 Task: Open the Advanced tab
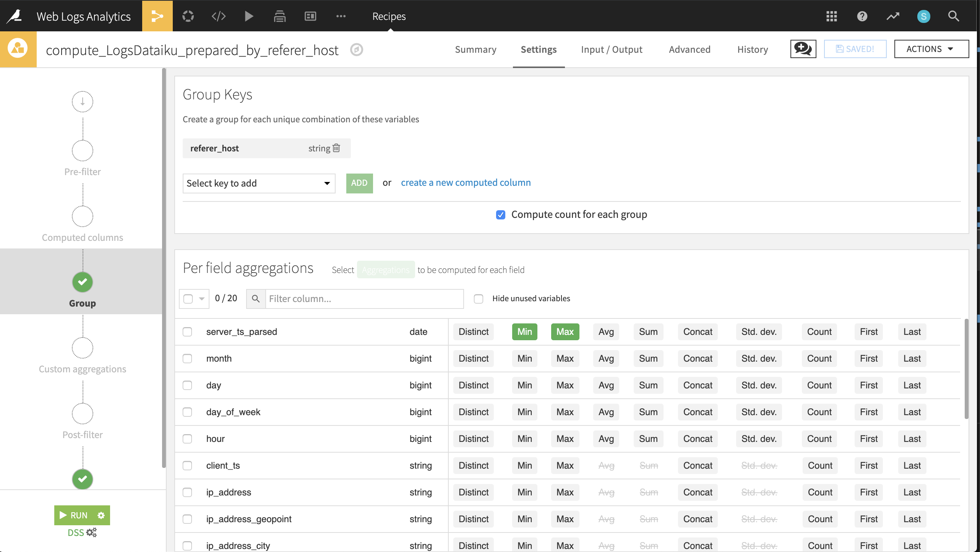pyautogui.click(x=690, y=49)
